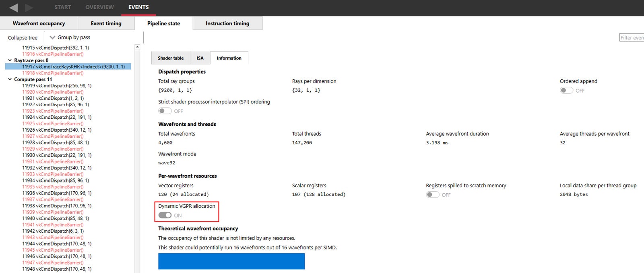This screenshot has width=644, height=273.
Task: Click the forward navigation arrow
Action: coord(29,8)
